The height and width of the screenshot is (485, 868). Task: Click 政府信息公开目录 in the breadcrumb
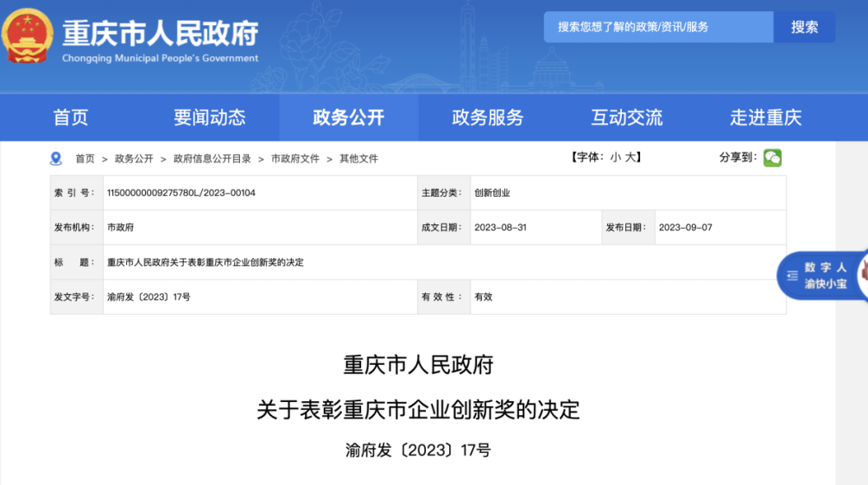(212, 159)
